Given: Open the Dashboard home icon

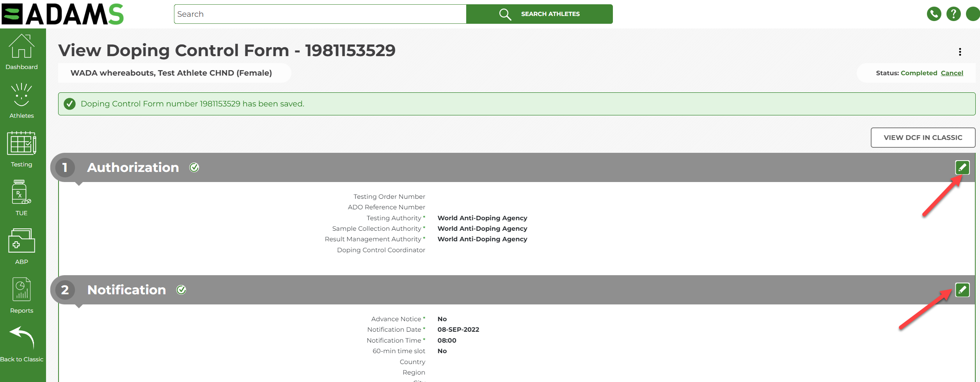Looking at the screenshot, I should pyautogui.click(x=21, y=46).
